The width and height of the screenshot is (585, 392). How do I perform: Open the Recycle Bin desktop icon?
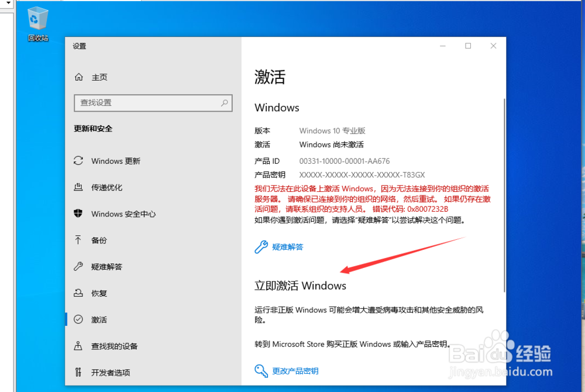(37, 24)
